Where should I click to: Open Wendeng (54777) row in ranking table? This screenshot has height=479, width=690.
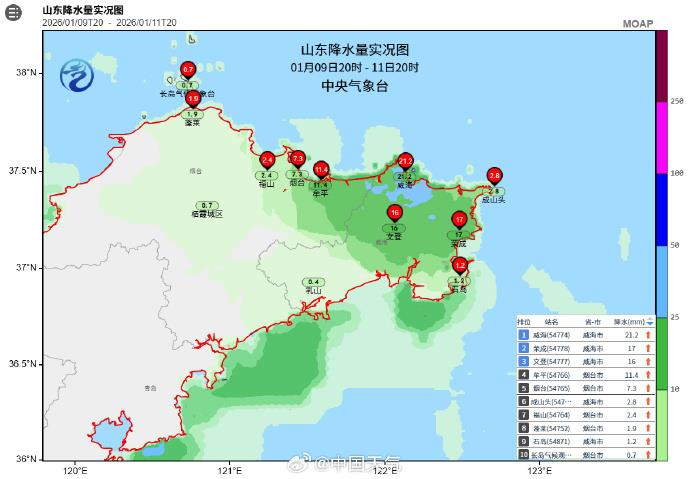coord(553,361)
